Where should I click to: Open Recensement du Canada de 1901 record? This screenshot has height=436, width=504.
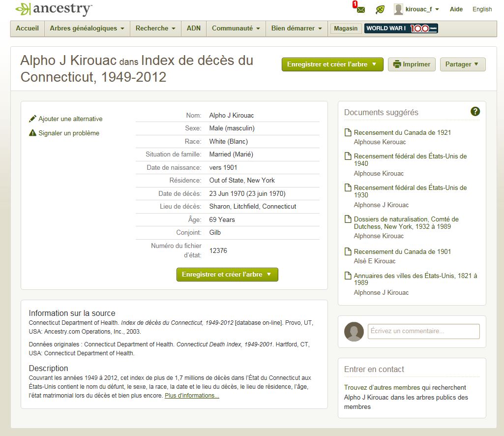tap(402, 251)
